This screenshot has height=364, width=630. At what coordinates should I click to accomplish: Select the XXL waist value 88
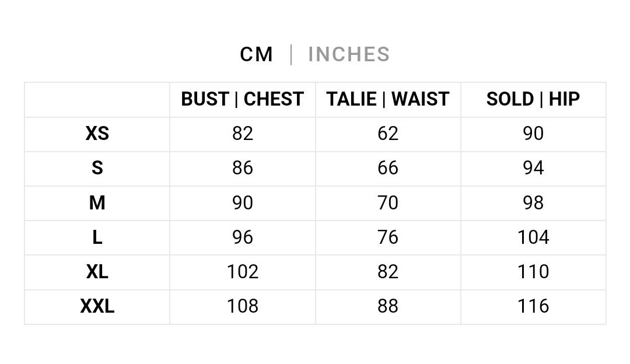point(388,306)
